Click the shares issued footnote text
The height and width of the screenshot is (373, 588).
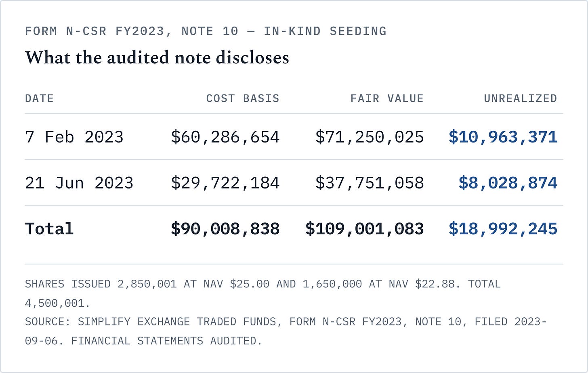point(263,293)
